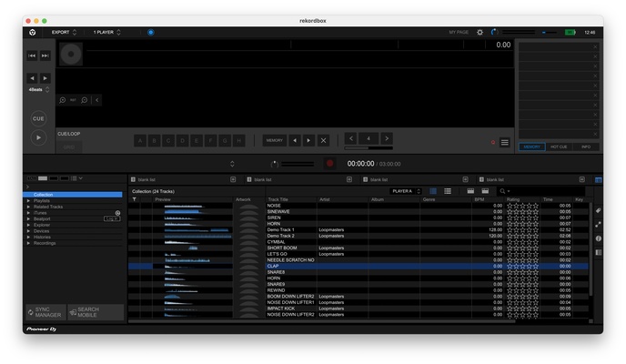Click the CUE button

click(38, 118)
